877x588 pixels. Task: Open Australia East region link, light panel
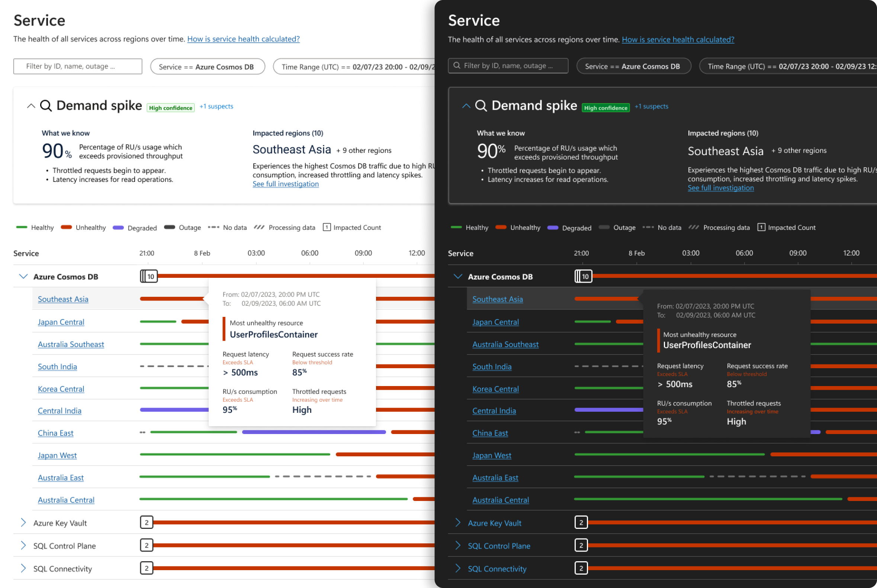pos(61,478)
